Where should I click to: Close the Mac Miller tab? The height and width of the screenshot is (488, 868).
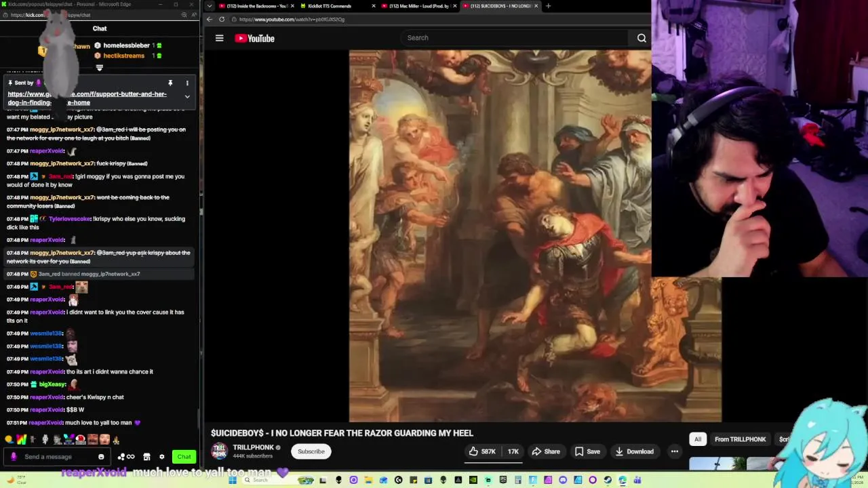456,6
